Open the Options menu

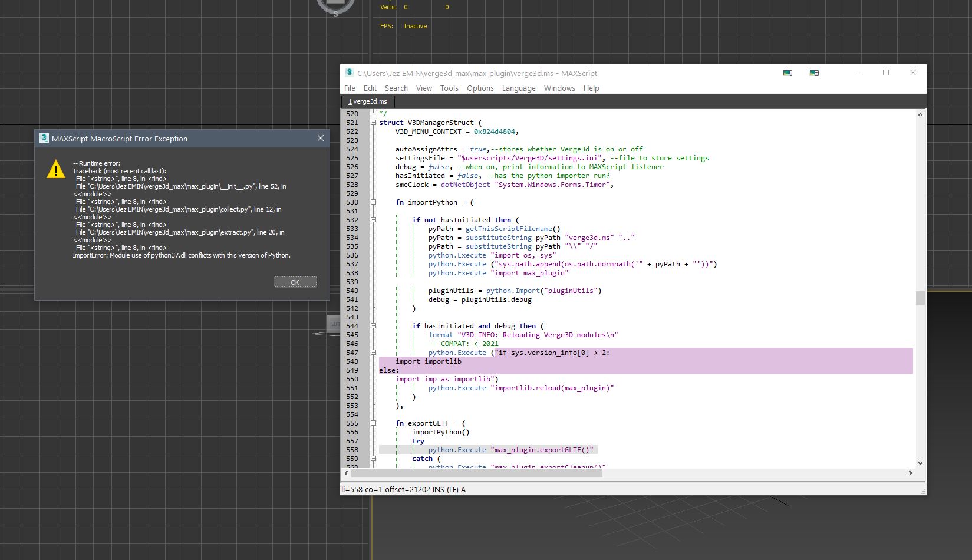click(x=480, y=88)
